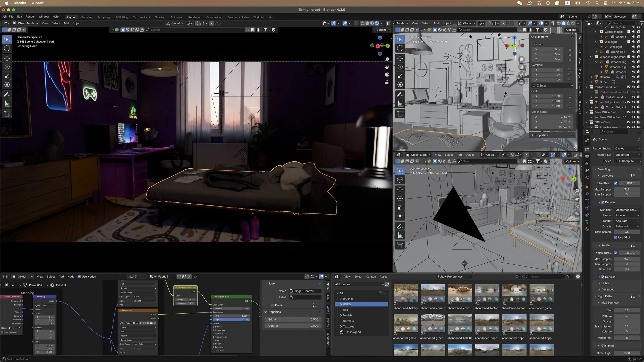Uncheck the Use GPU denoise option

(x=615, y=237)
